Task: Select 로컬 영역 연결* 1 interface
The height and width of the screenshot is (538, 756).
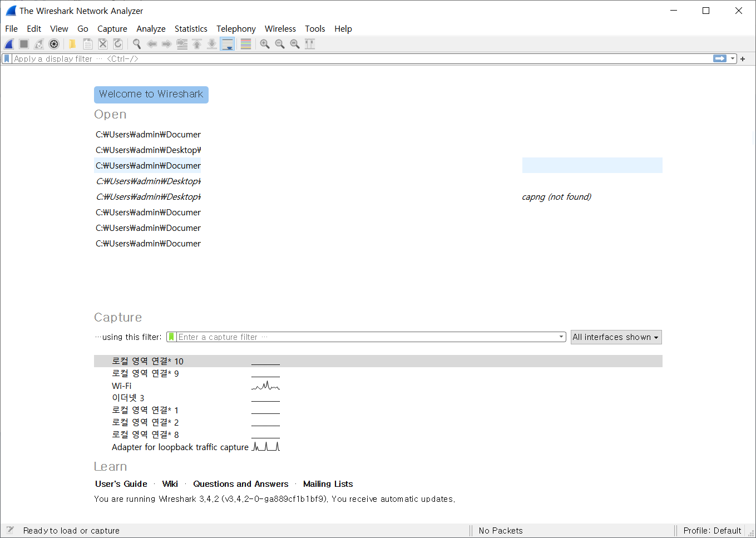Action: 378,410
